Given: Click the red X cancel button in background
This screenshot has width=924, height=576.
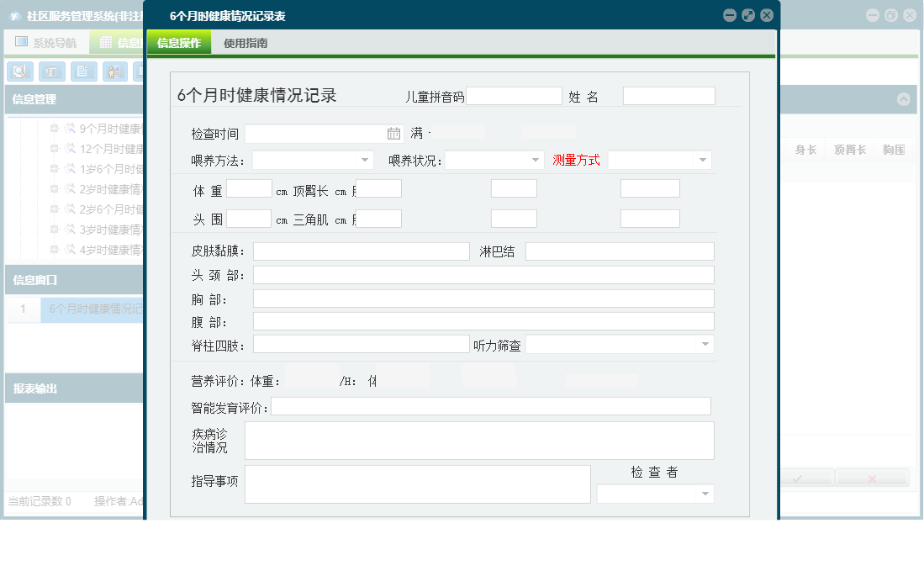Looking at the screenshot, I should pos(872,478).
